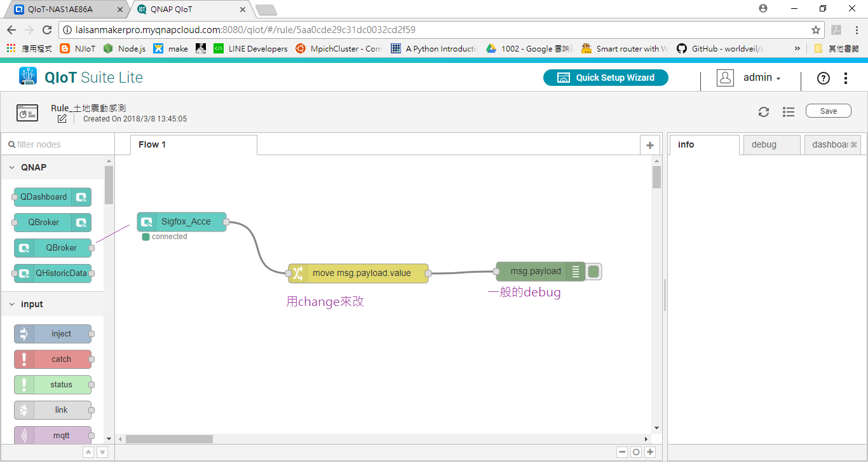
Task: Click the rule dashboard icon left of rule name
Action: coord(27,113)
